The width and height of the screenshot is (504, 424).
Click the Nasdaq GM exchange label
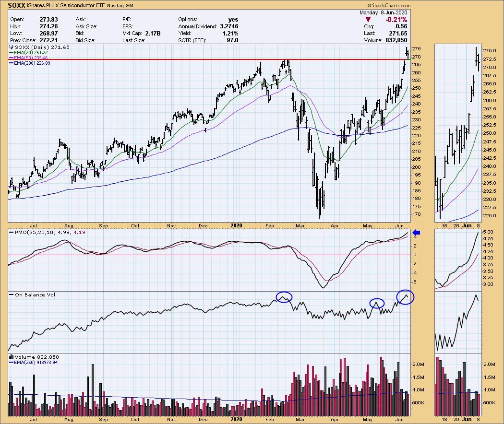(120, 6)
